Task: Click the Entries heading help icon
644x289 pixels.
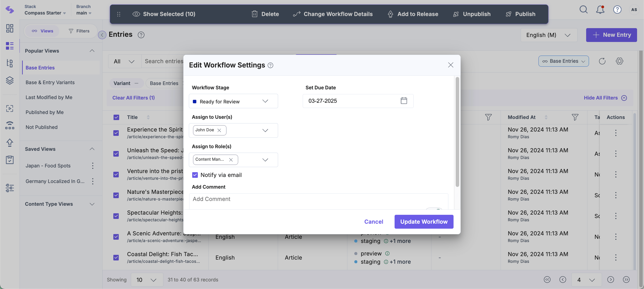Action: 141,35
